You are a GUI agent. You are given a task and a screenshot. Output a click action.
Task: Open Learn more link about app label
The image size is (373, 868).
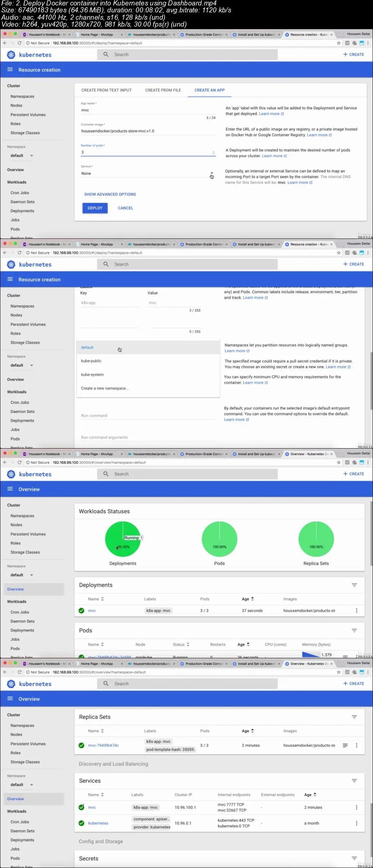tap(271, 114)
